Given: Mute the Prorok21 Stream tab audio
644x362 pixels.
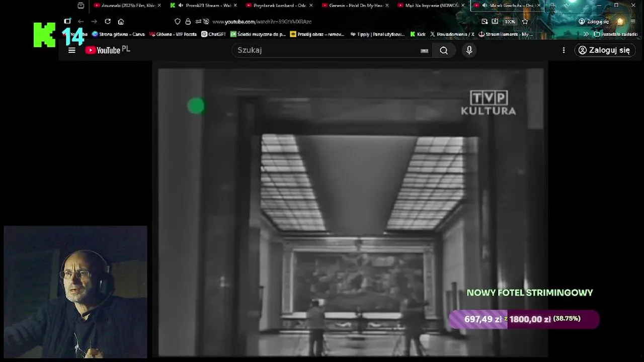Looking at the screenshot, I should coord(181,6).
